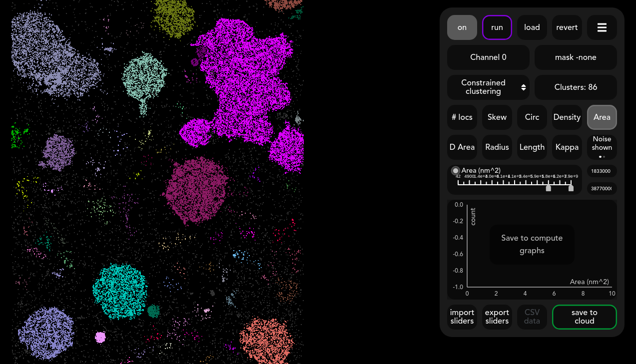Select the Skew metric tab

pyautogui.click(x=497, y=117)
